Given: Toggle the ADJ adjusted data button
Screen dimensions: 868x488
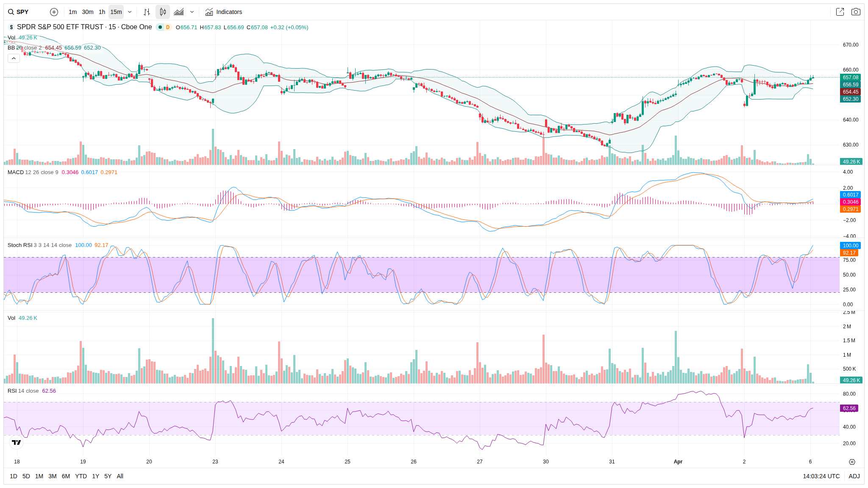Looking at the screenshot, I should tap(854, 476).
